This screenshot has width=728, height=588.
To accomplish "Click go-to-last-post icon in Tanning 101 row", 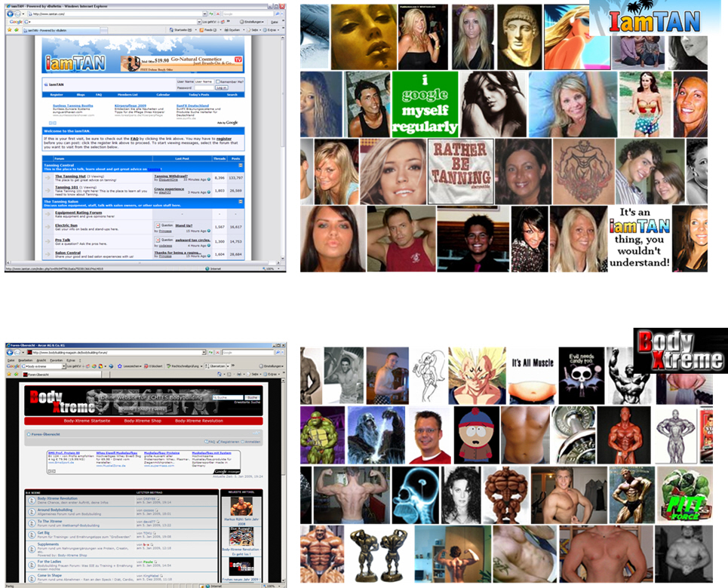I will 209,192.
